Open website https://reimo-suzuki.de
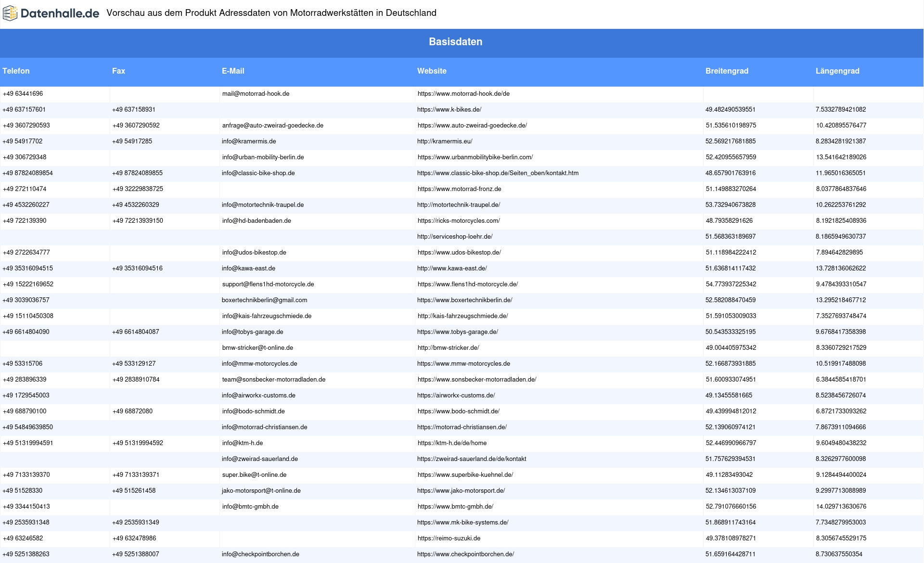924x563 pixels. click(x=449, y=538)
